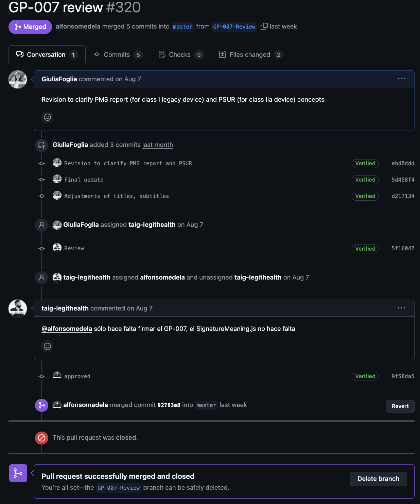This screenshot has height=504, width=420.
Task: Click the purple merge icon in timeline
Action: pyautogui.click(x=42, y=405)
